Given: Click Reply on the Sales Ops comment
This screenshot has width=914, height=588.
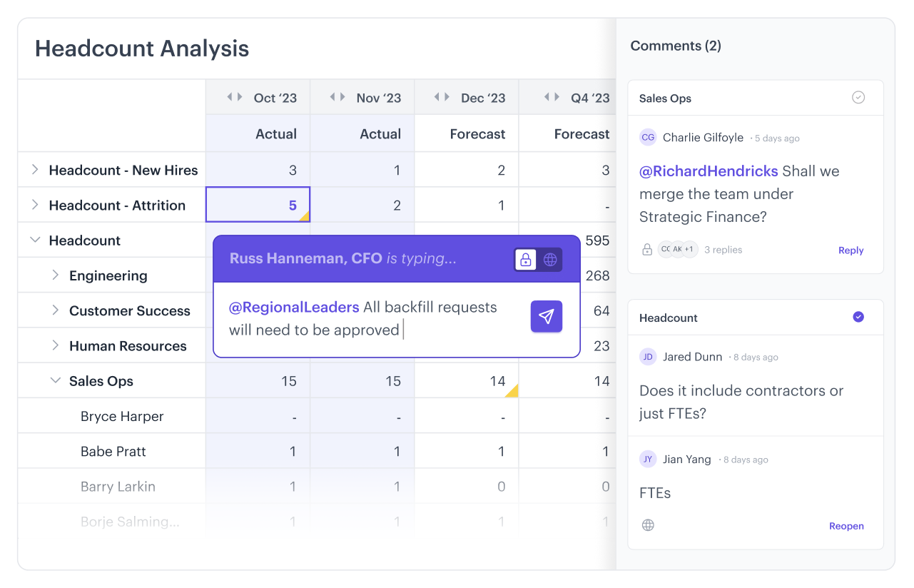Looking at the screenshot, I should (x=850, y=250).
